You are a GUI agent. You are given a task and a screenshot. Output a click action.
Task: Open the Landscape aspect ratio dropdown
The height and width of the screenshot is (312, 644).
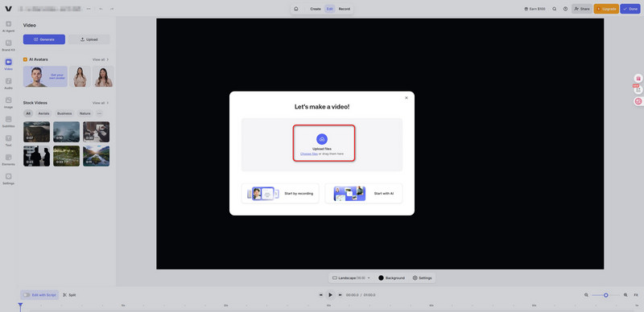pos(351,278)
